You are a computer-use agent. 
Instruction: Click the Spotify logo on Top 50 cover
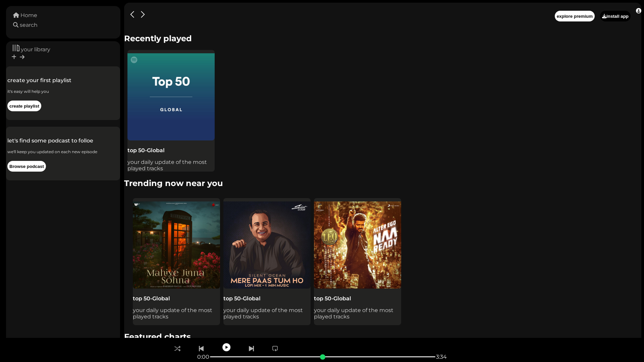(x=134, y=60)
